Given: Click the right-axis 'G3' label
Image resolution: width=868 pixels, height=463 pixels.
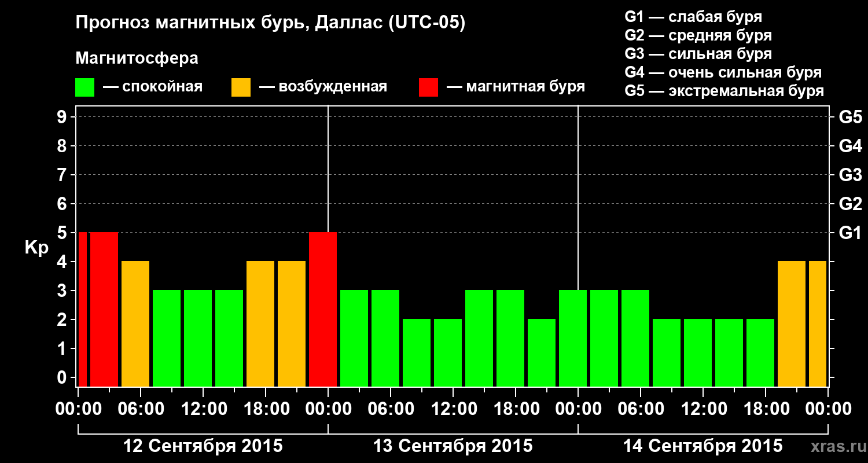Looking at the screenshot, I should (x=850, y=175).
